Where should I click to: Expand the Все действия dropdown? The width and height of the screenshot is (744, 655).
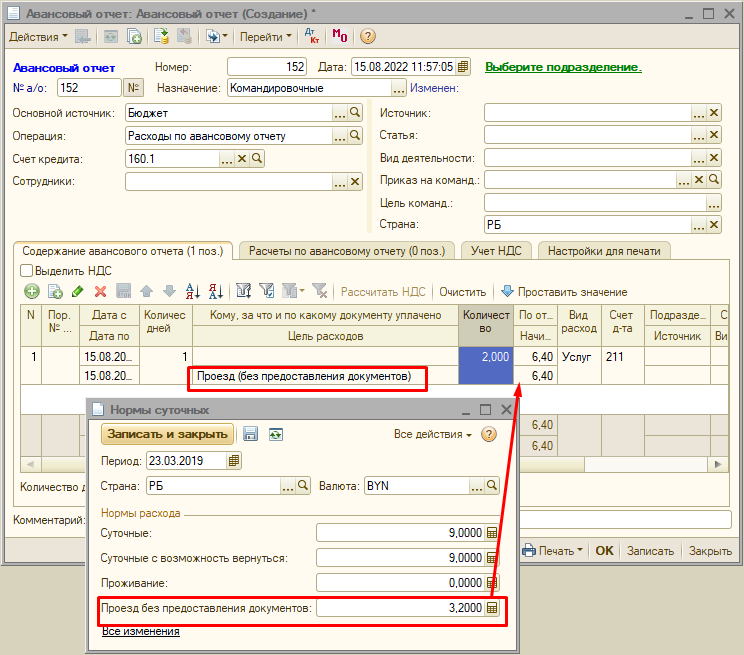pos(433,435)
